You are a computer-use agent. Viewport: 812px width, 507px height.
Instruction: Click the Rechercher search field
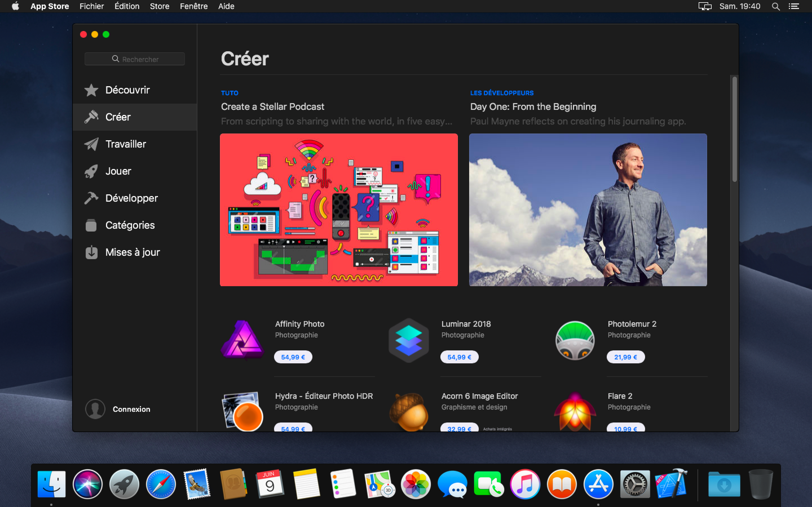point(134,59)
